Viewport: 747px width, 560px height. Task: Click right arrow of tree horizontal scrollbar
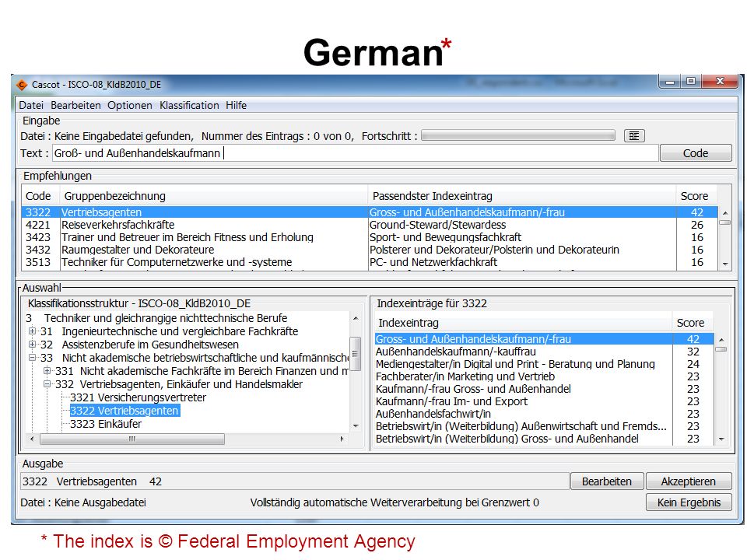coord(342,439)
